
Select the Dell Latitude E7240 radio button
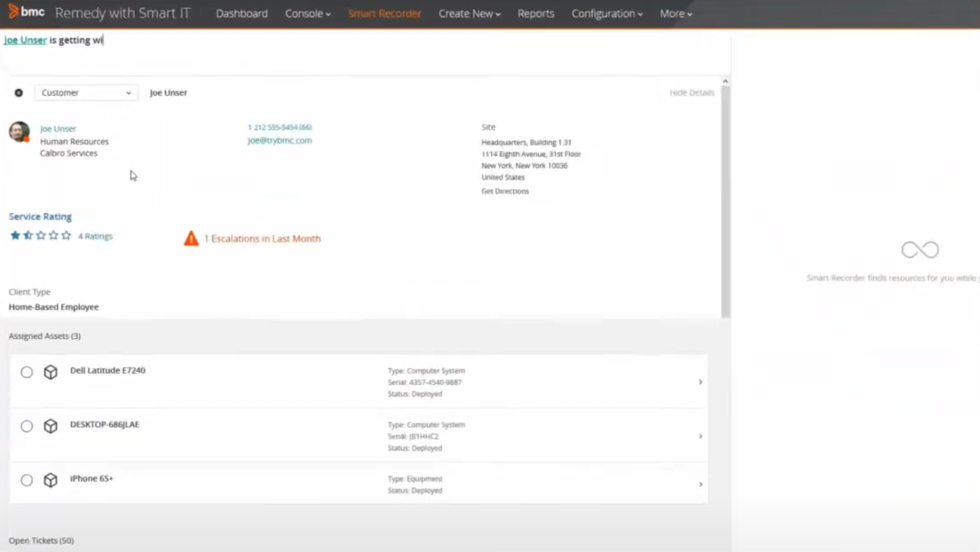tap(27, 372)
